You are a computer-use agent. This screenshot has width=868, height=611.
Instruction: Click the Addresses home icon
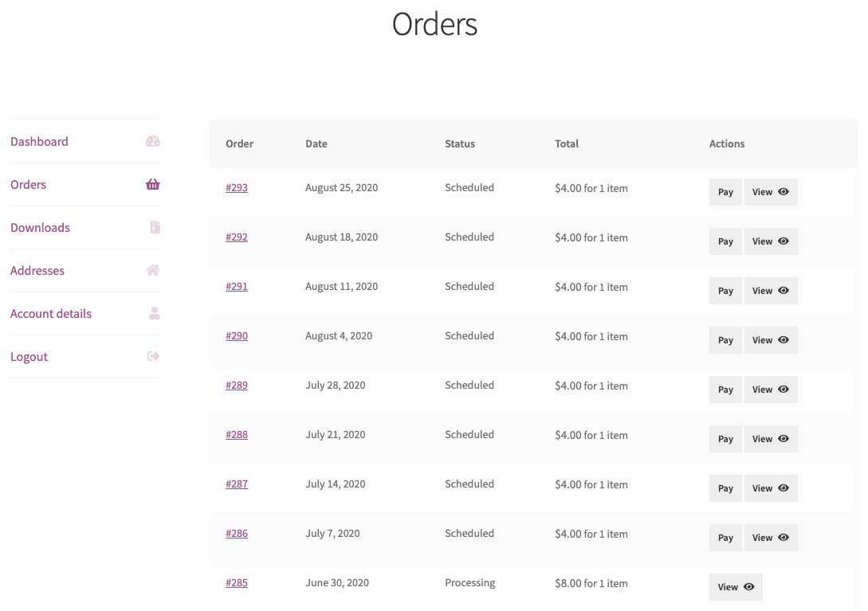click(x=153, y=271)
